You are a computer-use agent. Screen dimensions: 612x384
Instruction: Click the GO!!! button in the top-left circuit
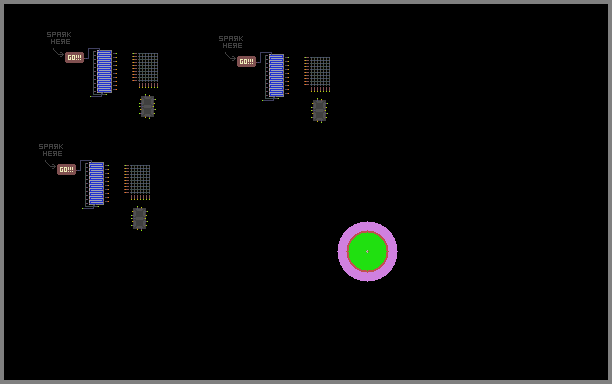tap(74, 57)
